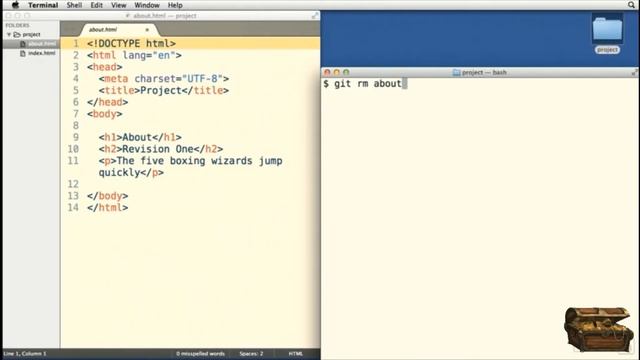The width and height of the screenshot is (640, 360).
Task: Open the Shell menu
Action: tap(74, 5)
